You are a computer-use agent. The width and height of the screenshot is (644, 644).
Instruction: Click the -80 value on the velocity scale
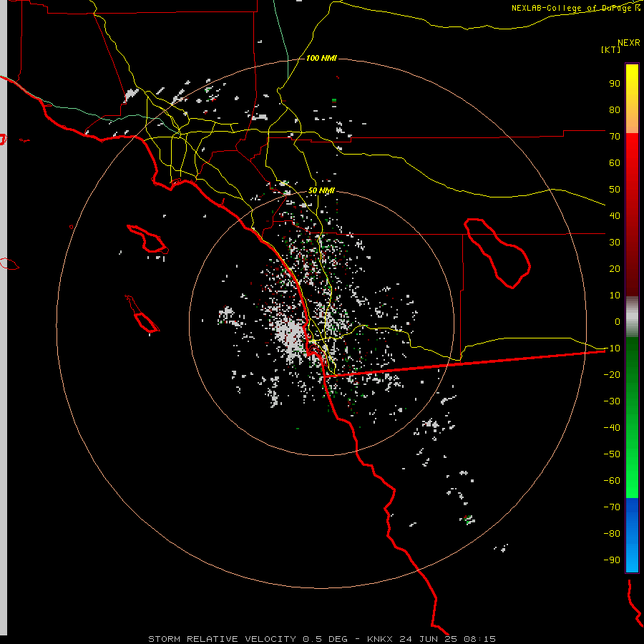612,534
